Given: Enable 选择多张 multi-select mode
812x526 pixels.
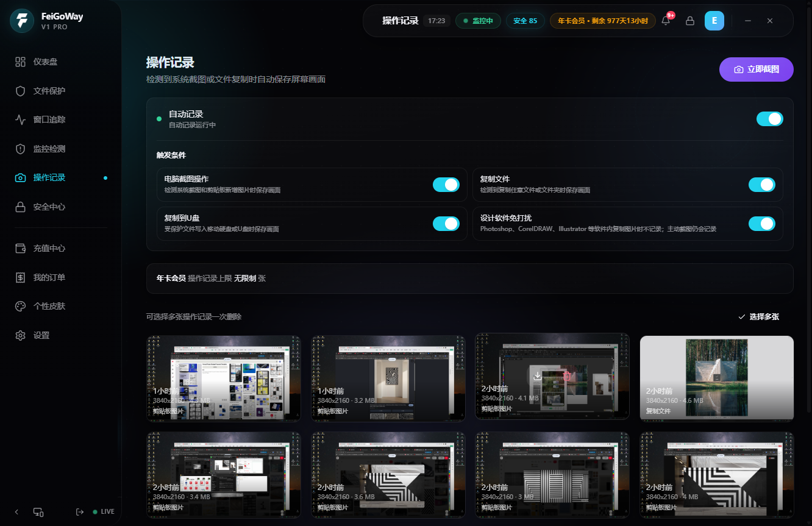Looking at the screenshot, I should 758,317.
